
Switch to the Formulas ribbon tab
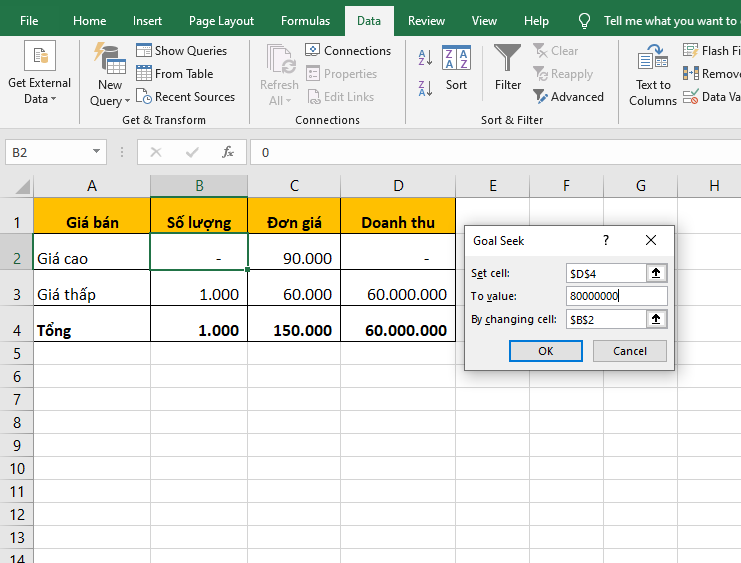(x=305, y=20)
